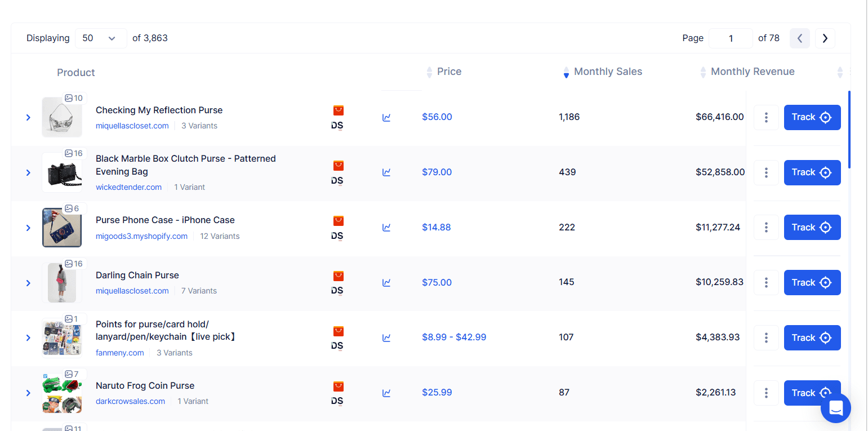Open more options for Naruto Frog Coin Purse
The image size is (868, 431).
[766, 393]
